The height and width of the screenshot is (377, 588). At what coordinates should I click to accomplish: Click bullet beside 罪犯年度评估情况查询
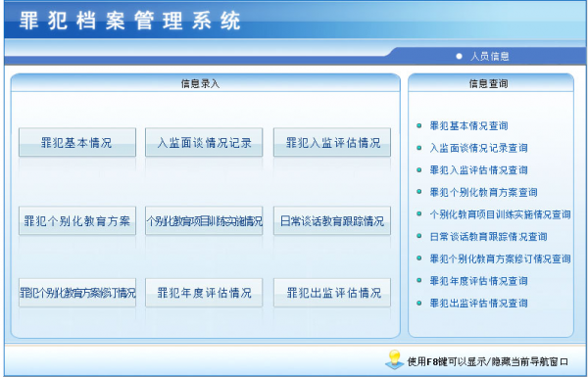pos(419,280)
